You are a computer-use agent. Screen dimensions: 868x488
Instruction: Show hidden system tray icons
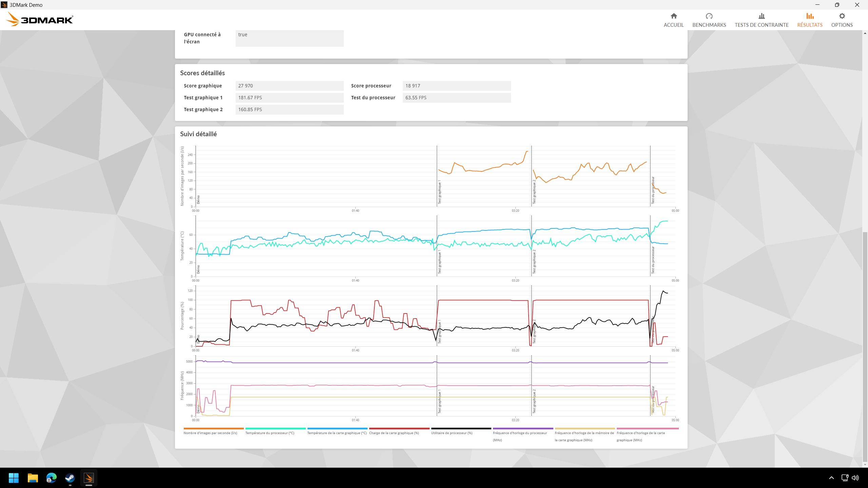[x=831, y=478]
